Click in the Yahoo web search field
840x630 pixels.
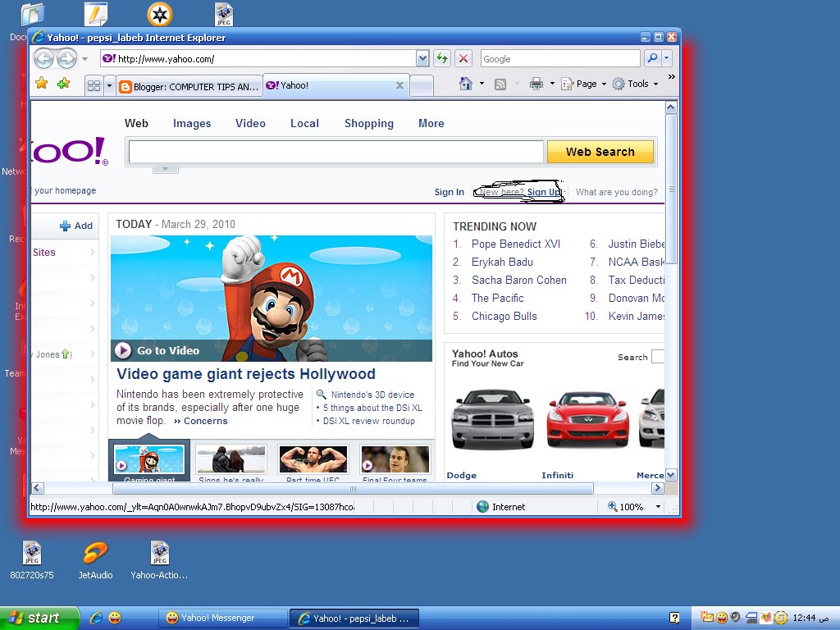[336, 152]
